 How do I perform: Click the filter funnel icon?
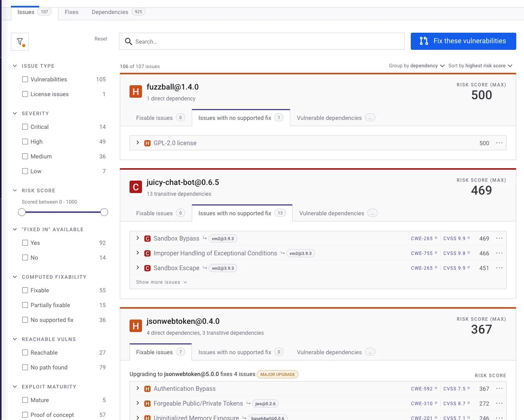coord(19,41)
